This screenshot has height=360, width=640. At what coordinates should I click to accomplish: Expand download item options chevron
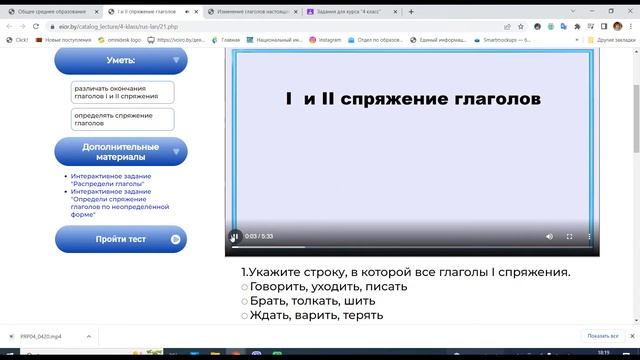click(x=89, y=336)
